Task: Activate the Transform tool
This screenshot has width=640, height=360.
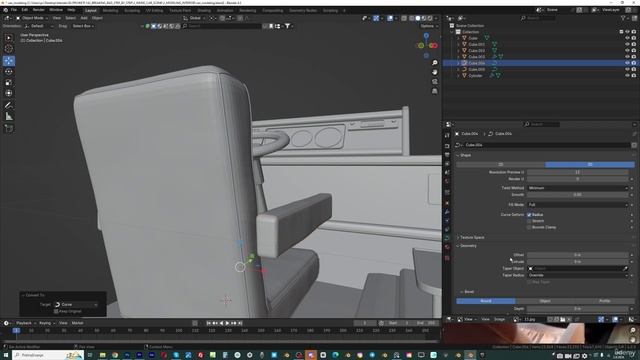Action: 9,93
